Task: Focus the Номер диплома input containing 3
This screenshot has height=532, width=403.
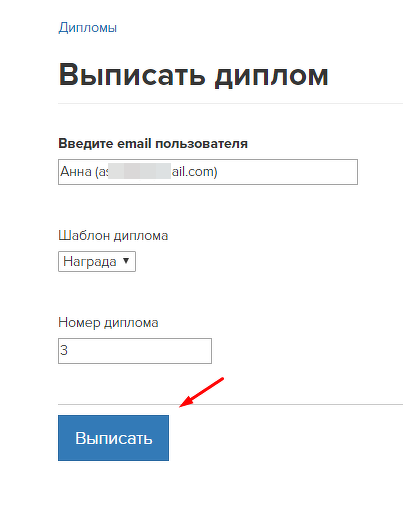Action: (x=135, y=351)
